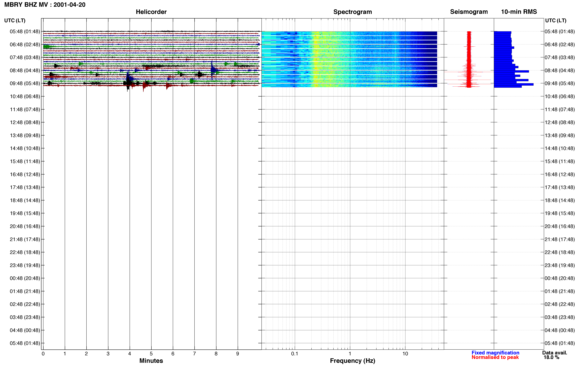The width and height of the screenshot is (588, 368).
Task: Click the 10 tick on the Frequency axis
Action: [x=405, y=354]
